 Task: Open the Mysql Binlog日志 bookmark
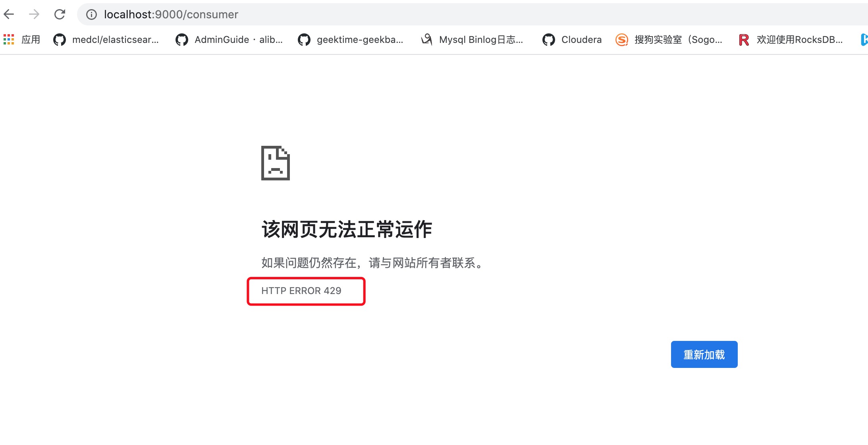[x=472, y=39]
